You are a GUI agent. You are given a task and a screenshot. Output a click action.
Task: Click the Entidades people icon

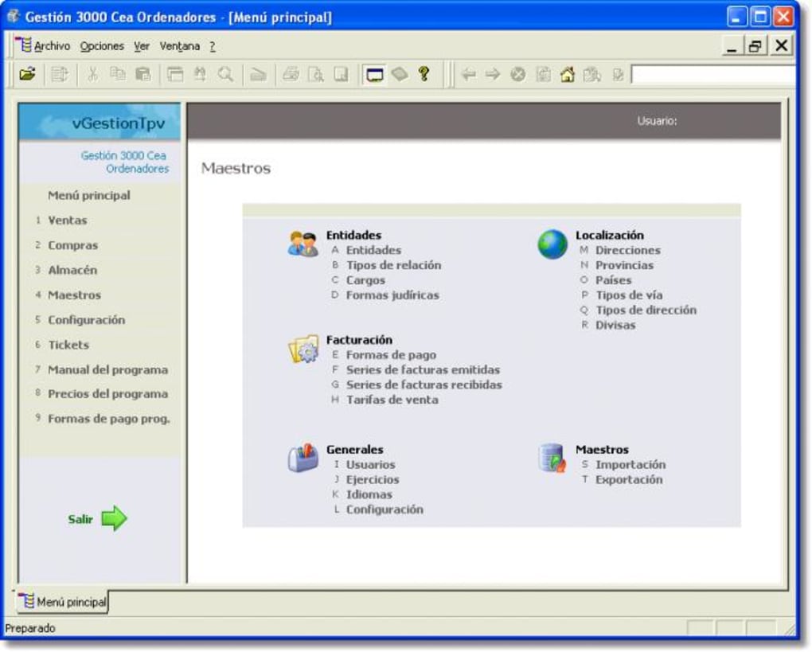[x=303, y=244]
